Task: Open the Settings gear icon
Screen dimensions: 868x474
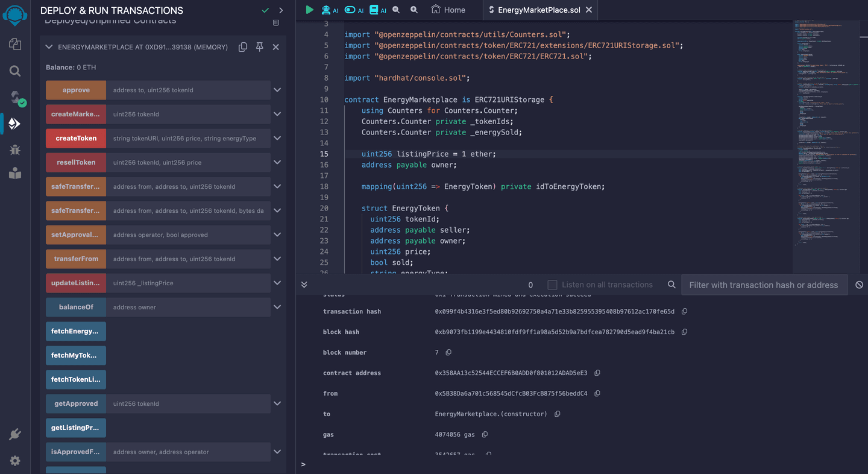Action: tap(15, 461)
